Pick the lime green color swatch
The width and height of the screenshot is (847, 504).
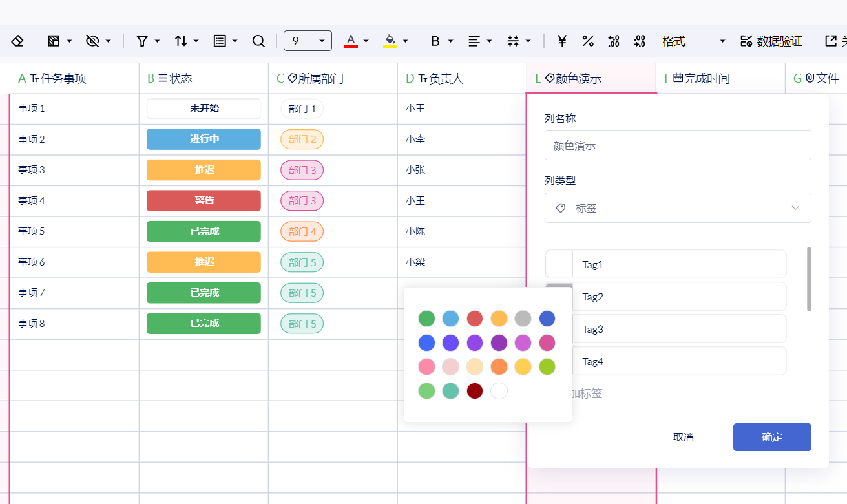click(547, 367)
